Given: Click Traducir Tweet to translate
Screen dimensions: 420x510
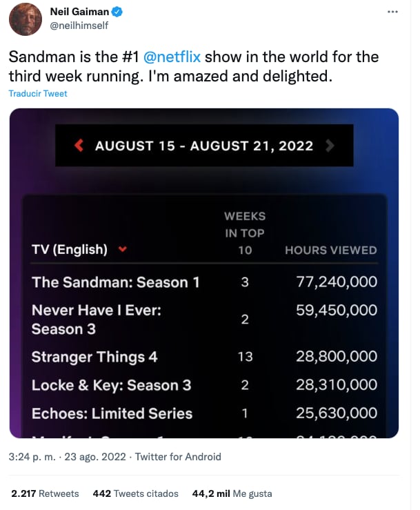Looking at the screenshot, I should pyautogui.click(x=38, y=94).
